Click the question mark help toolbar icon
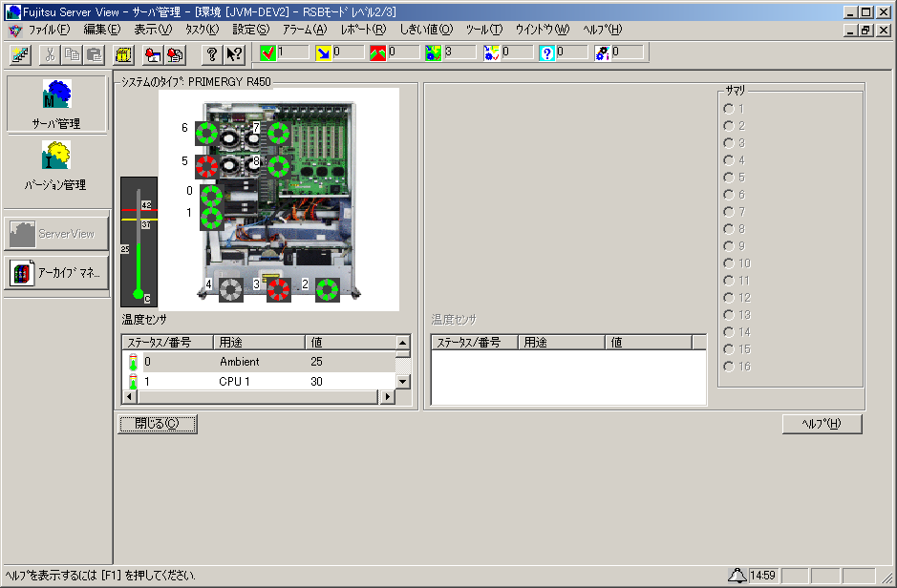897x588 pixels. (212, 54)
